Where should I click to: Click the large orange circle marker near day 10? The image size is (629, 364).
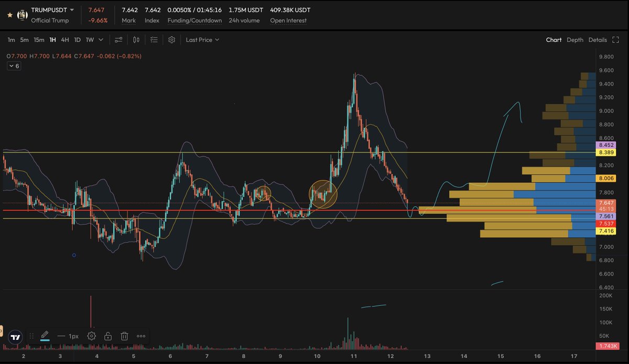[x=323, y=194]
